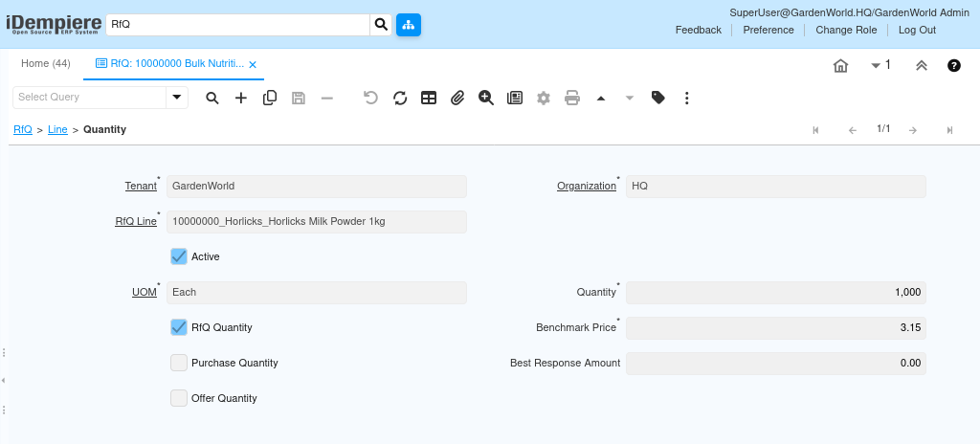Uncheck the Active checkbox

tap(179, 256)
